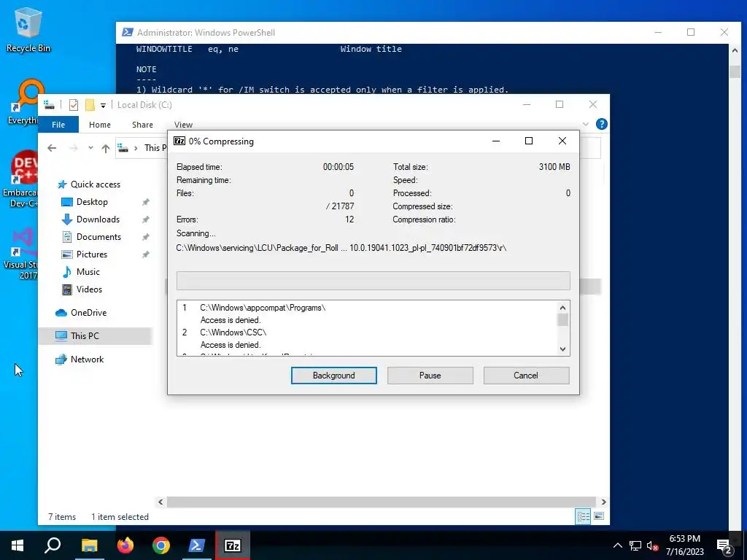Send the compression to Background
Viewport: 747px width, 560px height.
coord(333,376)
